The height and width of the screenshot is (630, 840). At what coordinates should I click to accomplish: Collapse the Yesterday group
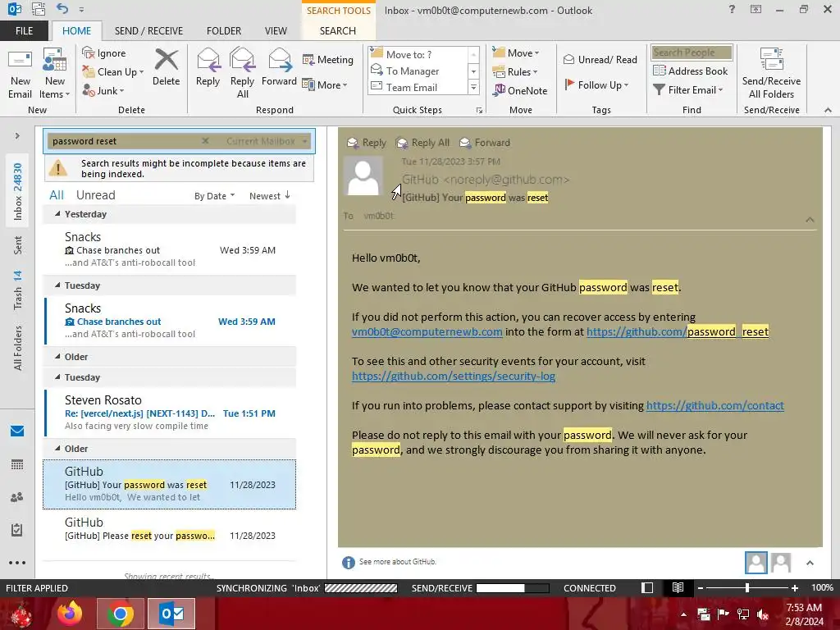pos(57,214)
